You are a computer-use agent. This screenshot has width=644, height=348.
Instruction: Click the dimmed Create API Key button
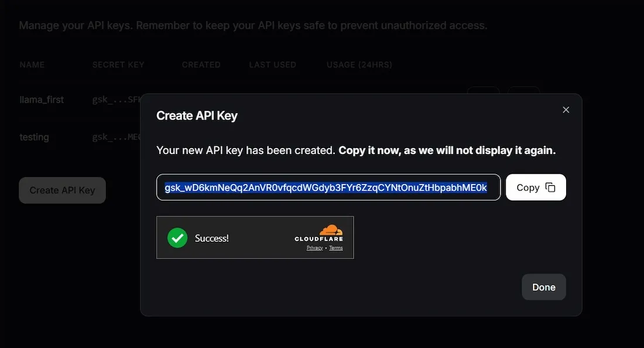click(62, 190)
